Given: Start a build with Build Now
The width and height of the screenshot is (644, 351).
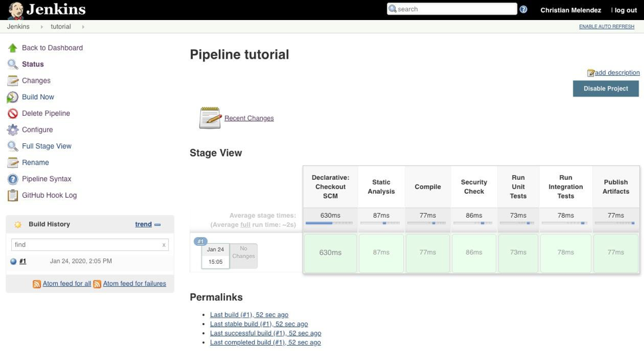Looking at the screenshot, I should click(x=38, y=97).
